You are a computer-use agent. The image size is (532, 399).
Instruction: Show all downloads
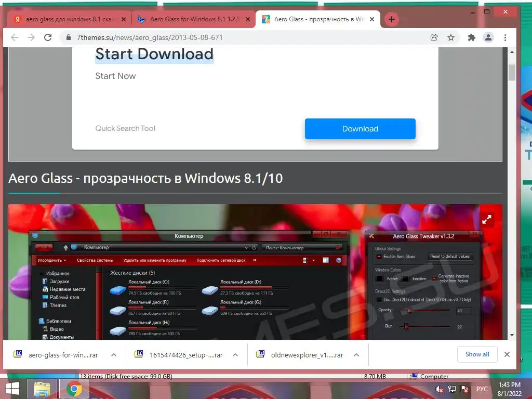pos(477,354)
